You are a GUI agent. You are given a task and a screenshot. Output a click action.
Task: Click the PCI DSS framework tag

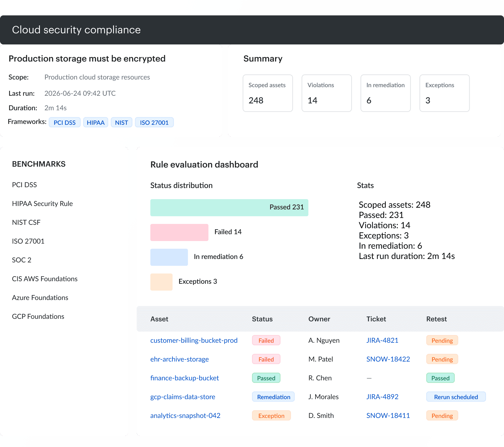[65, 123]
